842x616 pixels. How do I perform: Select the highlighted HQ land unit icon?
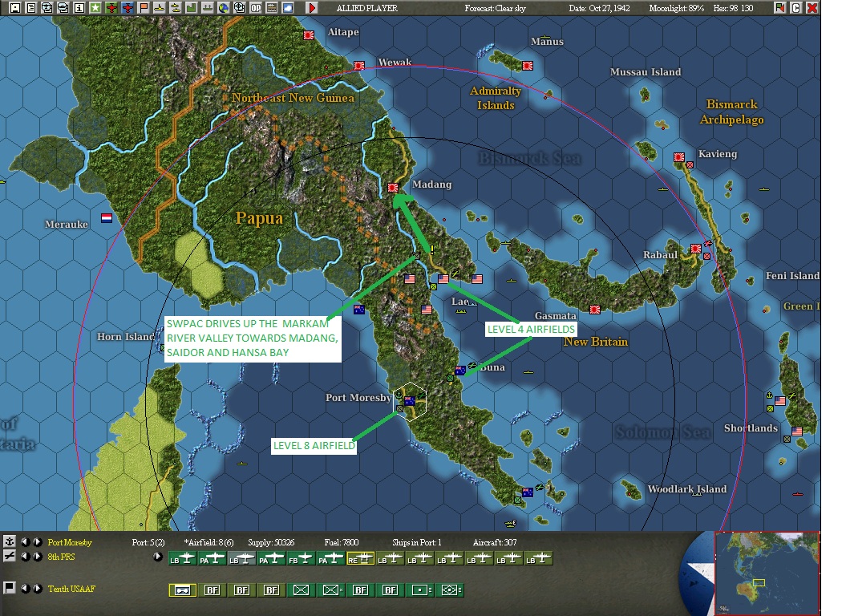[x=183, y=590]
